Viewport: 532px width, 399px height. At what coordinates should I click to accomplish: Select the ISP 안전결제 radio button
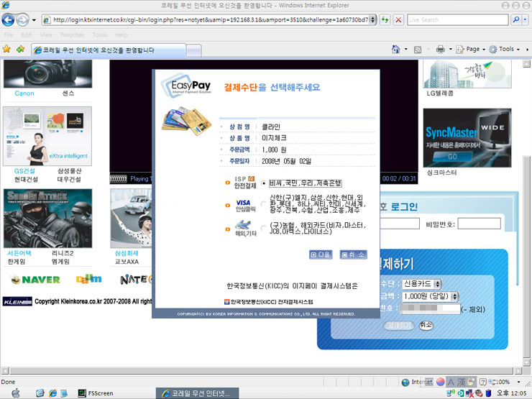[264, 183]
